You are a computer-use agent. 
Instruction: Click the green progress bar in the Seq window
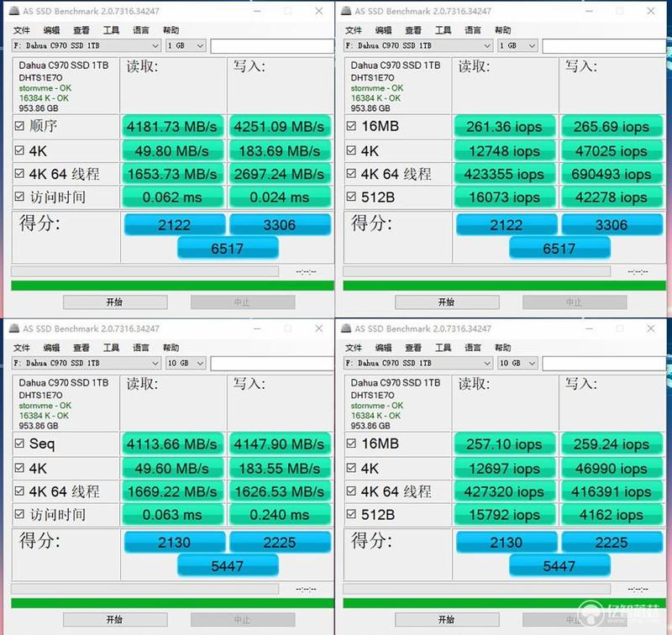point(172,603)
